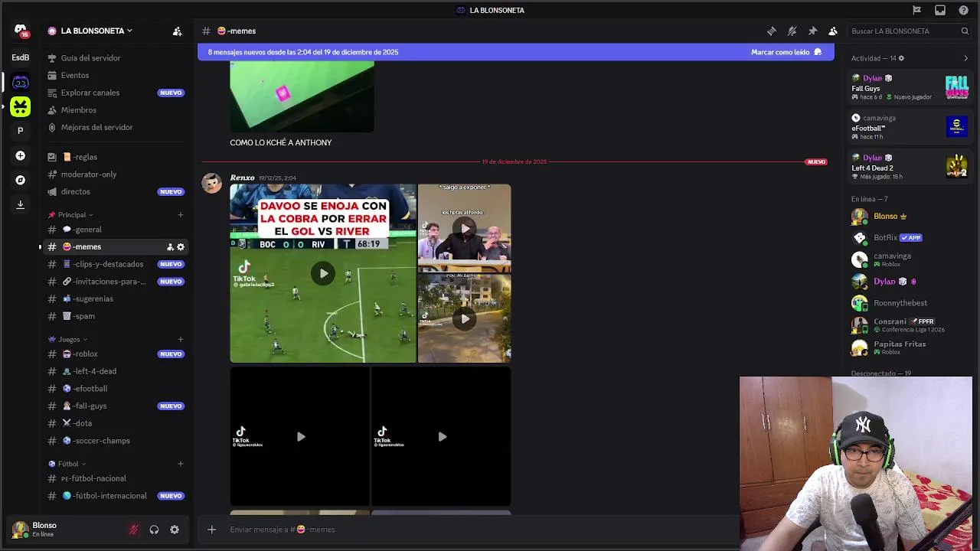Viewport: 980px width, 551px height.
Task: Open Dylan's Fall Guys activity card
Action: point(911,87)
